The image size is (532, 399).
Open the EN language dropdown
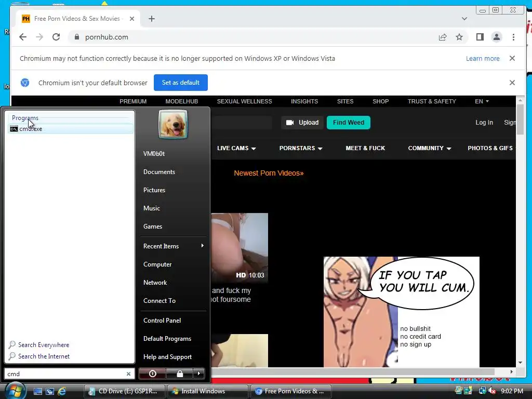[482, 101]
